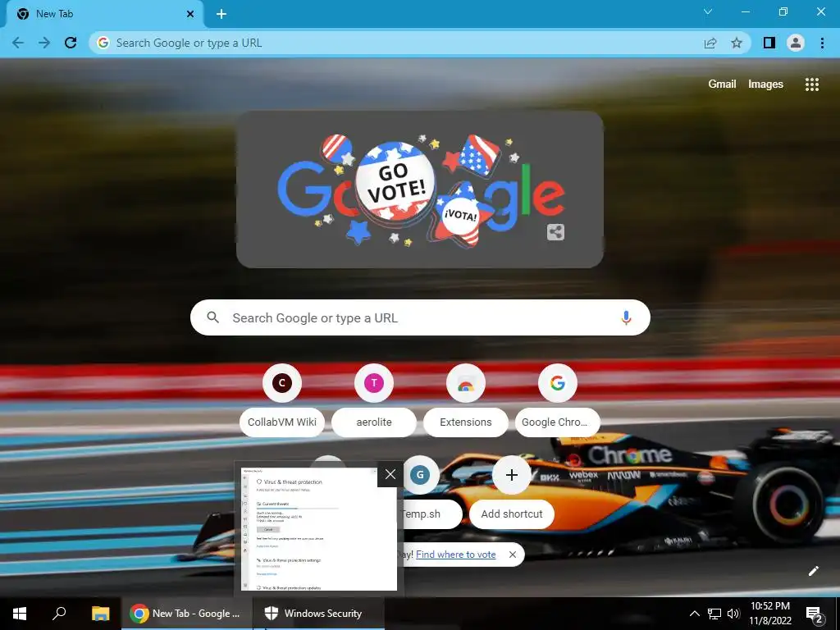Open the Extensions shortcut
Viewport: 840px width, 630px height.
[x=466, y=400]
